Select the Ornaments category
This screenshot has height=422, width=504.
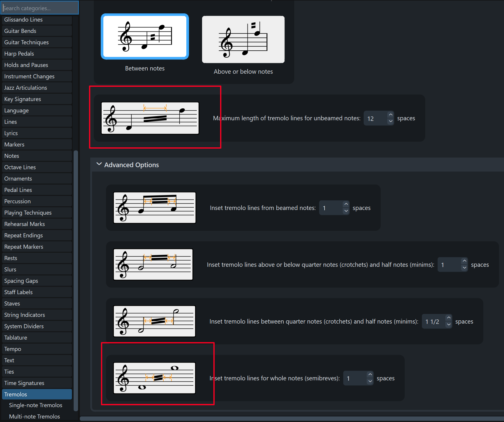click(x=37, y=179)
